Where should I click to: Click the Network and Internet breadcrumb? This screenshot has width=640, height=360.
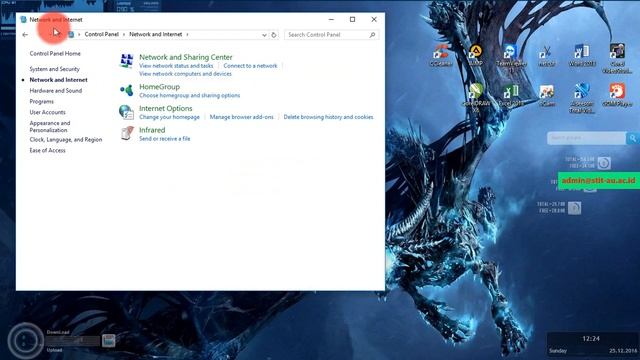(156, 34)
